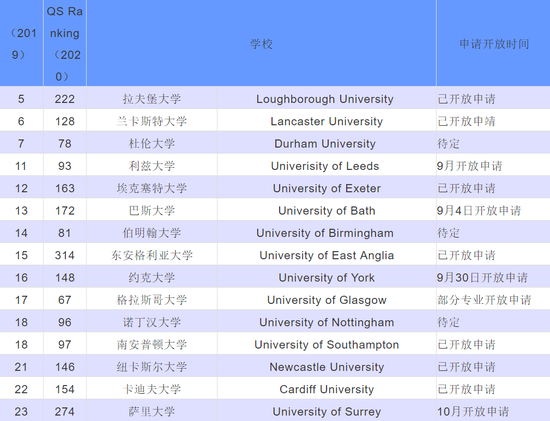This screenshot has width=550, height=421.
Task: Click the University of East Anglia cell
Action: tap(326, 255)
